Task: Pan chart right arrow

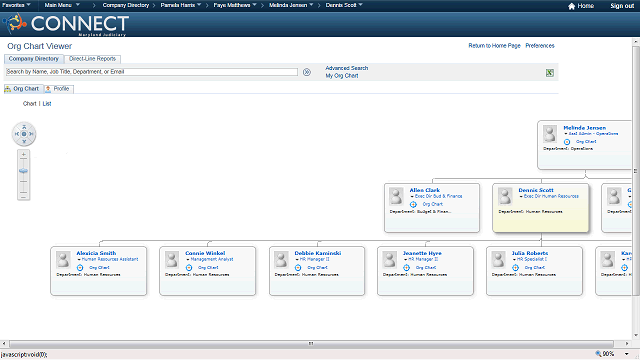Action: coord(31,134)
